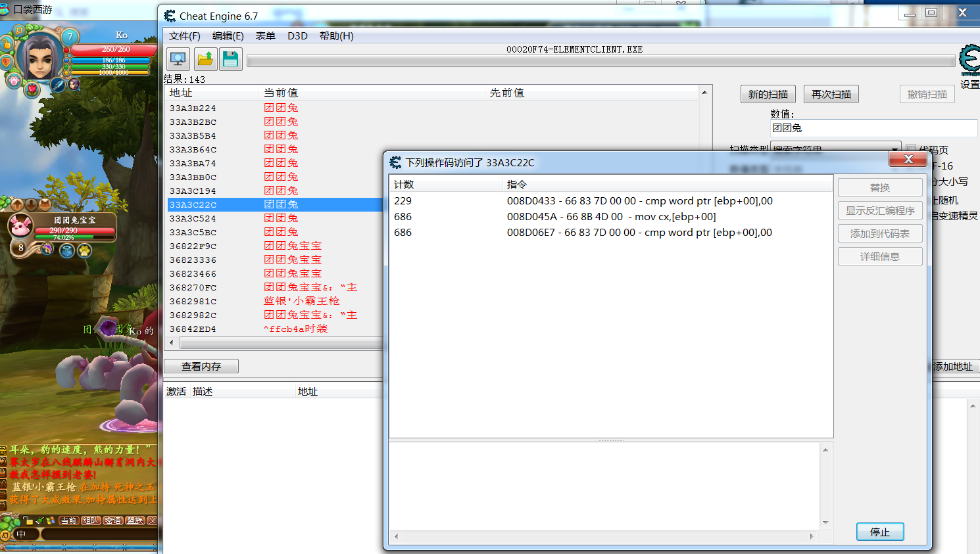Click the chat paintbrush icon
Screen dimensions: 980x554
tap(39, 520)
